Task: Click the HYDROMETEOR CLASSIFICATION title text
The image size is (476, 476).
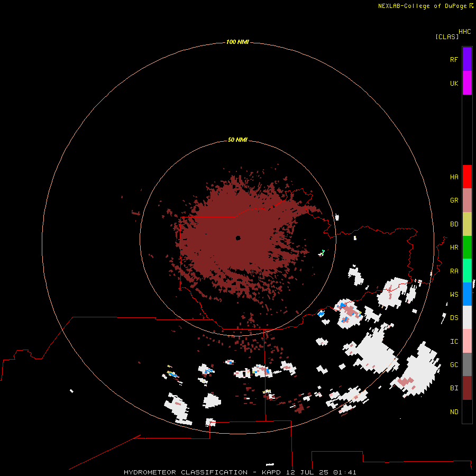Action: click(186, 472)
